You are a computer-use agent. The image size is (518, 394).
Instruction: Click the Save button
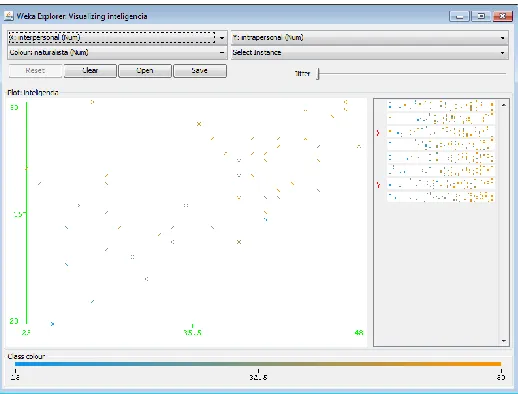pos(200,71)
